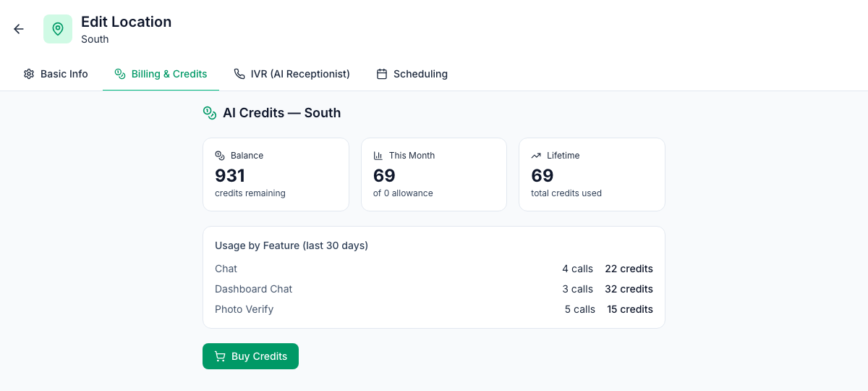Click the 3 calls value
868x391 pixels.
pyautogui.click(x=577, y=289)
